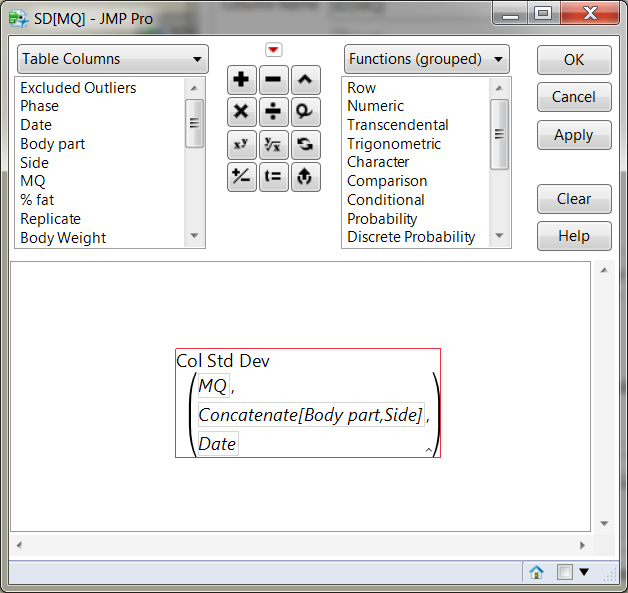Click the Apply button
Image resolution: width=628 pixels, height=593 pixels.
point(573,135)
